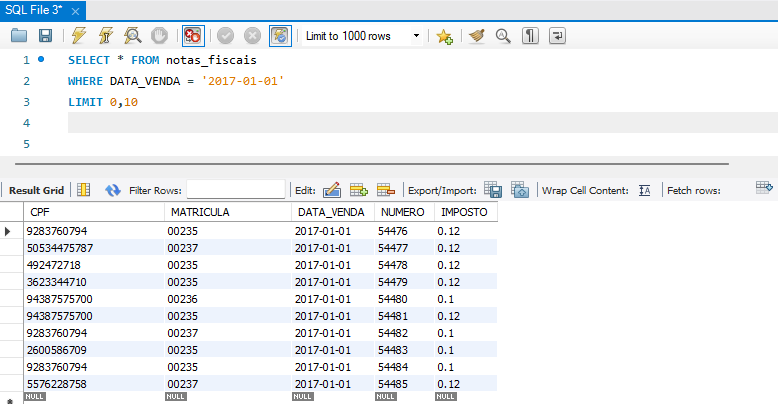Commit transaction checkmark icon
The image size is (778, 404).
[x=225, y=36]
